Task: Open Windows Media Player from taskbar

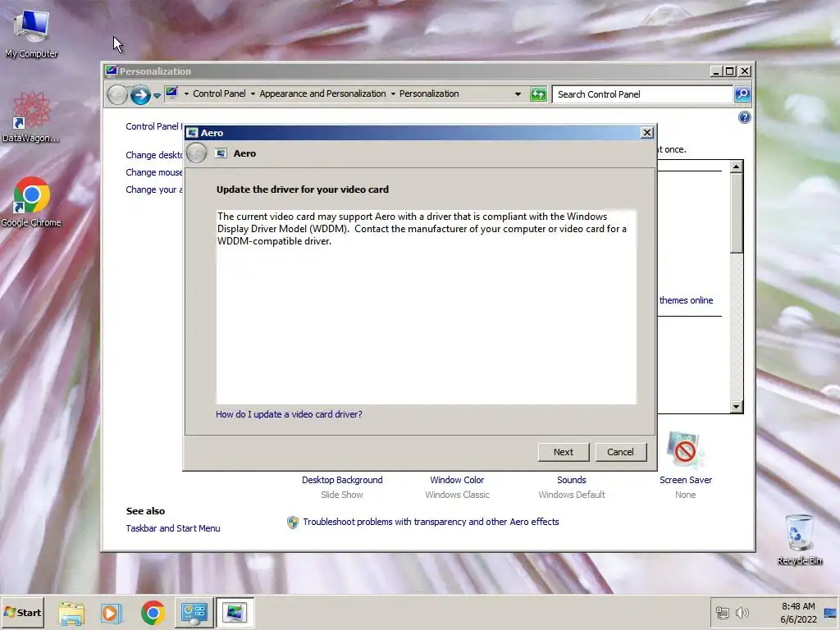Action: [x=111, y=613]
